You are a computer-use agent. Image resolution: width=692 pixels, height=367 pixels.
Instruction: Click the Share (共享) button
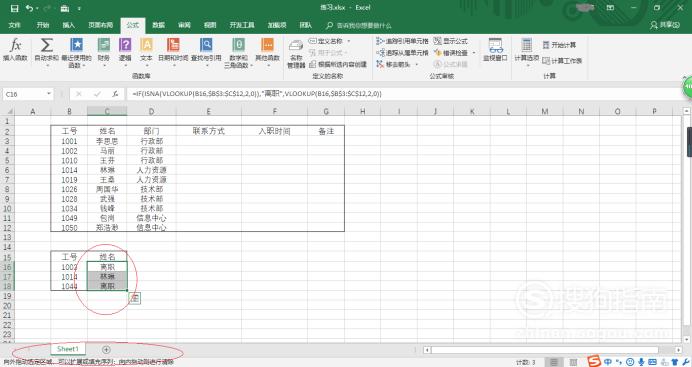pos(665,25)
